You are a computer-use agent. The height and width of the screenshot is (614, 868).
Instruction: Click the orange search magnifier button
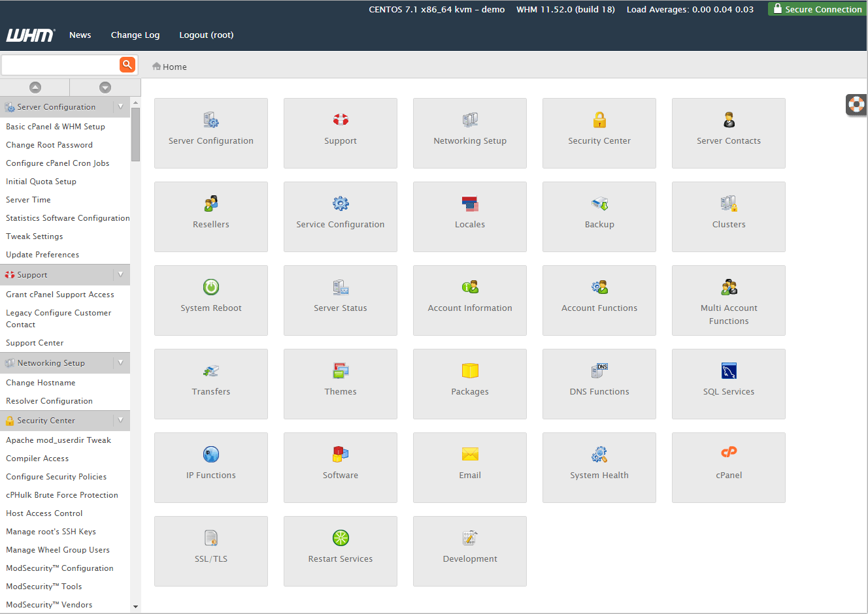(127, 64)
